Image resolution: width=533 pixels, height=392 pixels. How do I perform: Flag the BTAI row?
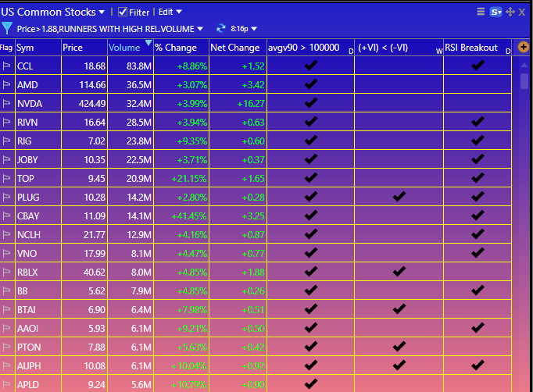click(6, 309)
